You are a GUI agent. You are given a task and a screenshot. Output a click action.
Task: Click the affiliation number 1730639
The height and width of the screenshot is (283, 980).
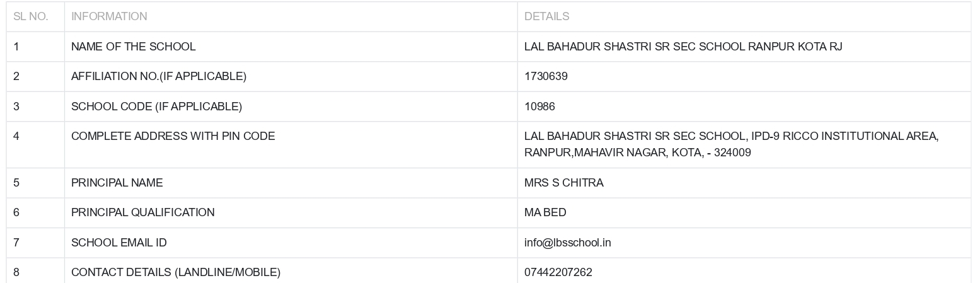pyautogui.click(x=546, y=76)
